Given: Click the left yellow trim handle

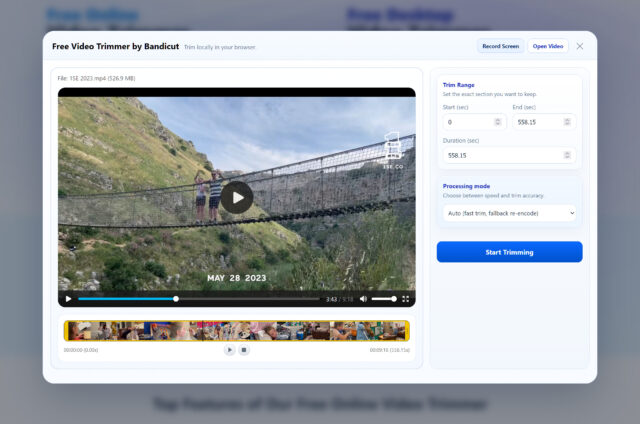Looking at the screenshot, I should tap(66, 331).
